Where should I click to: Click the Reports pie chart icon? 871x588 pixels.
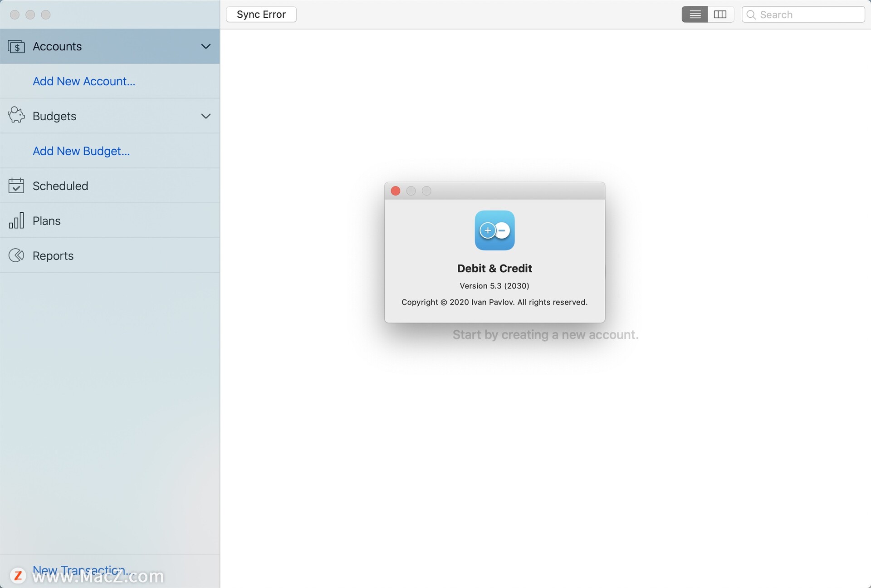(16, 255)
